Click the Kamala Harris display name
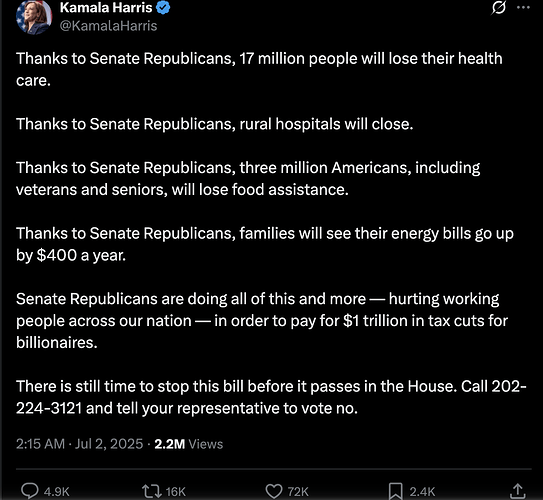 [x=106, y=8]
